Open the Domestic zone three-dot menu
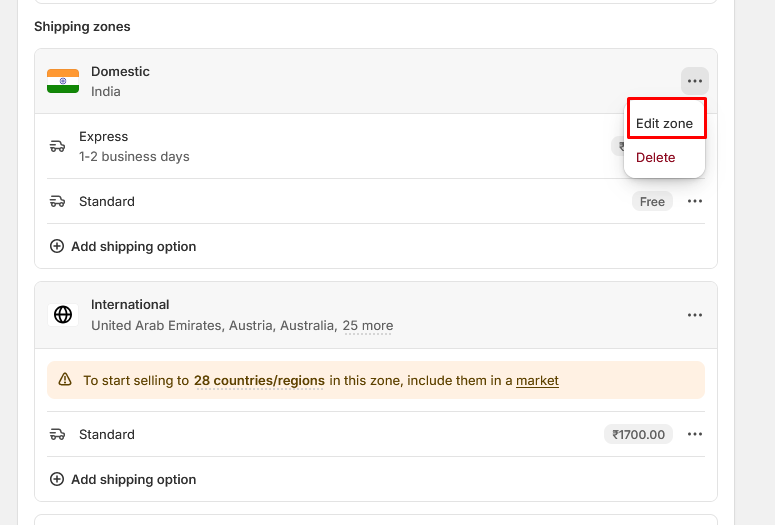This screenshot has height=525, width=775. (695, 81)
